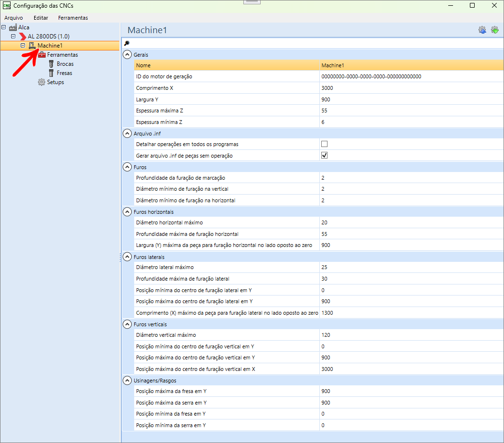Collapse the Furos section
The image size is (504, 443).
[127, 167]
